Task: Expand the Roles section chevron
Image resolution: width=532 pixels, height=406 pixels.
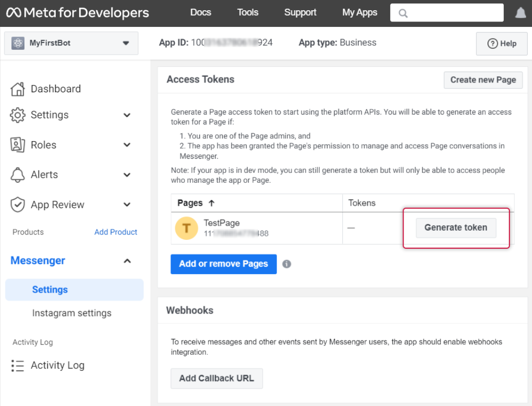Action: 127,145
